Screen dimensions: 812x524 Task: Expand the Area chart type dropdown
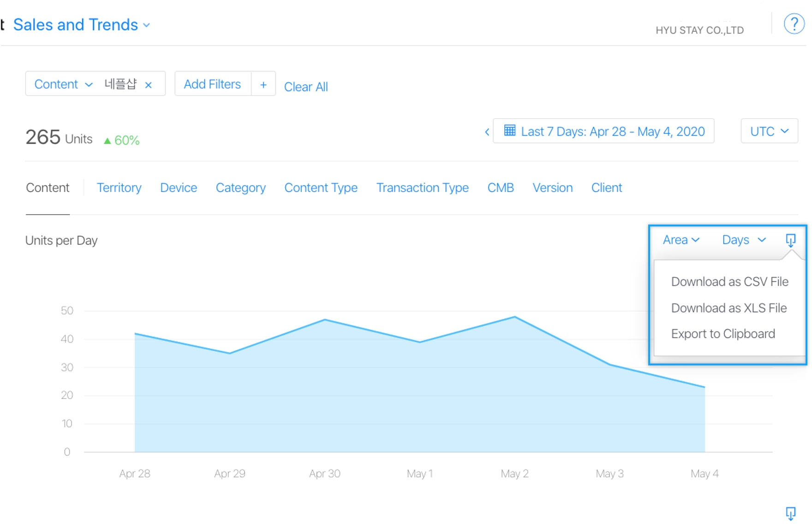click(681, 240)
